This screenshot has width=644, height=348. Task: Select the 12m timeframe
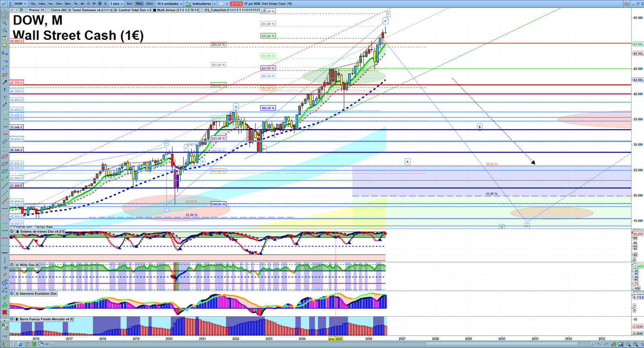(x=58, y=4)
